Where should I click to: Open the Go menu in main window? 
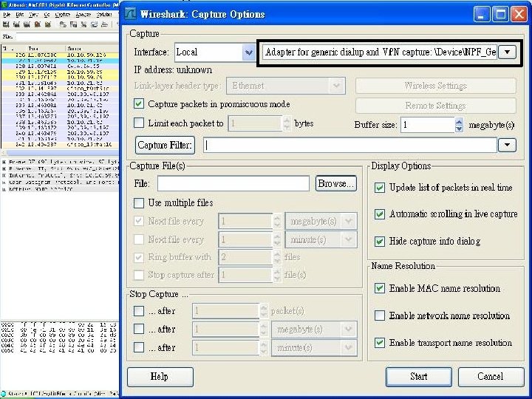[x=47, y=15]
